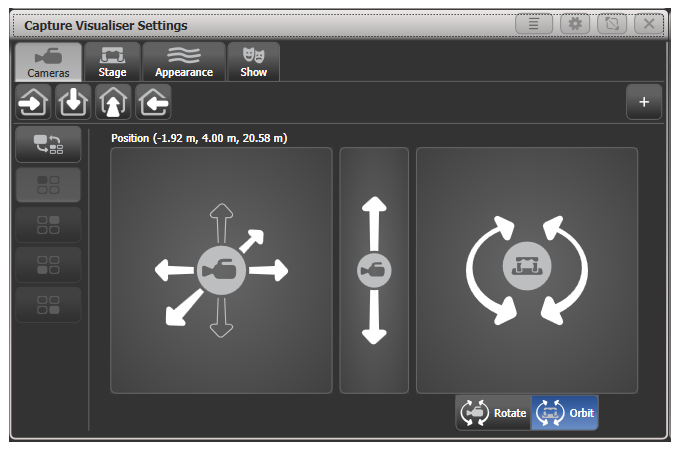The image size is (680, 450).
Task: Switch to the Cameras tab
Action: pyautogui.click(x=48, y=62)
